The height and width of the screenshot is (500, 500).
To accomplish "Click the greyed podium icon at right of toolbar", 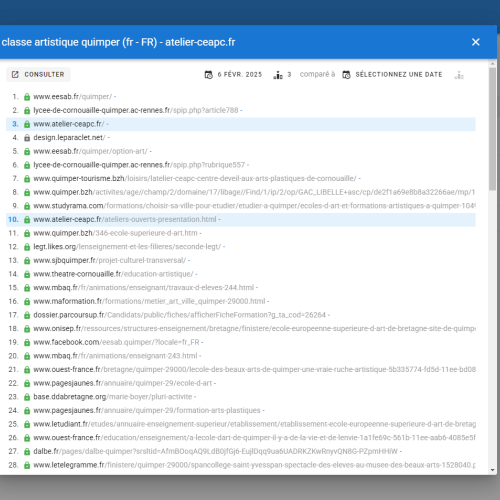I will click(x=459, y=75).
